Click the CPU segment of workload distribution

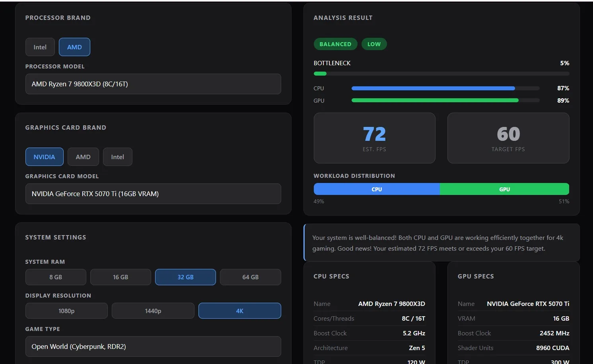[x=377, y=189]
